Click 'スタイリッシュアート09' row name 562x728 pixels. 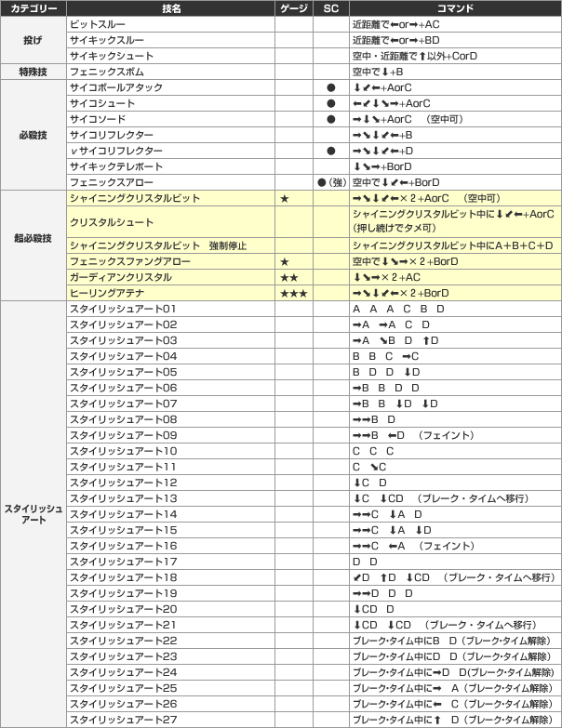[123, 435]
